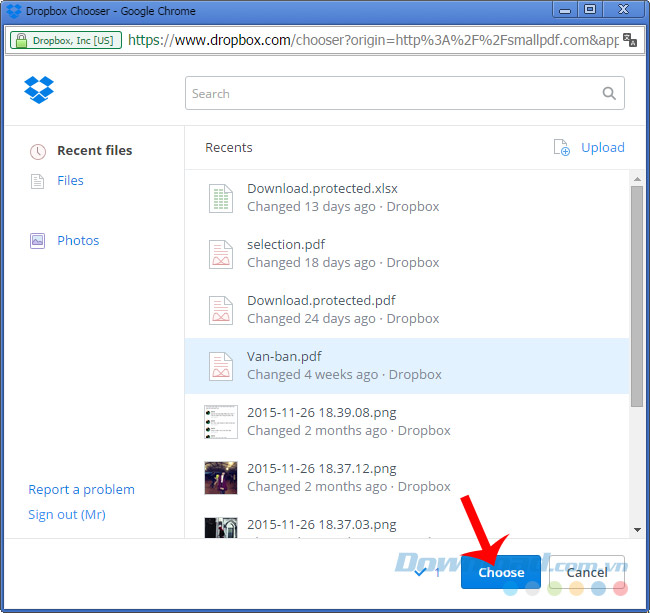Maximize the Dropbox Chooser window
The image size is (650, 613).
pos(590,9)
